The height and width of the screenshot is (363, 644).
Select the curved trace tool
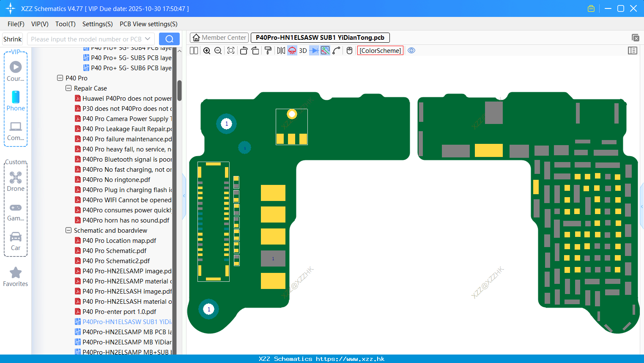337,51
